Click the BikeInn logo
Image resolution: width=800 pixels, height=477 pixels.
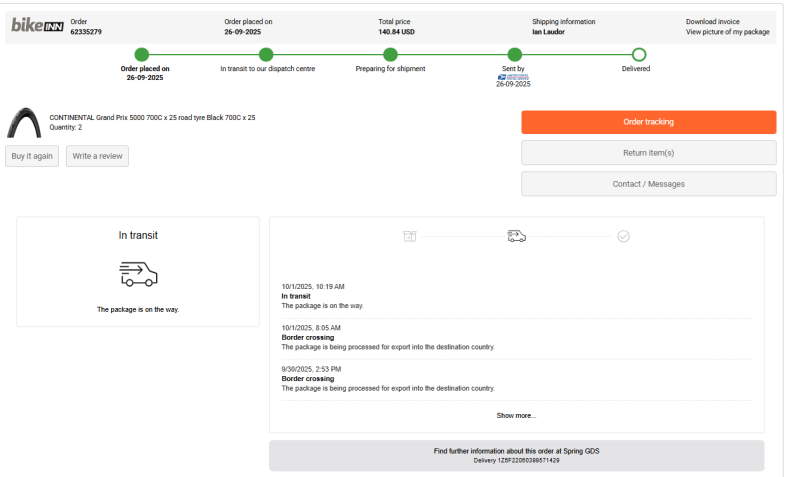(x=36, y=26)
